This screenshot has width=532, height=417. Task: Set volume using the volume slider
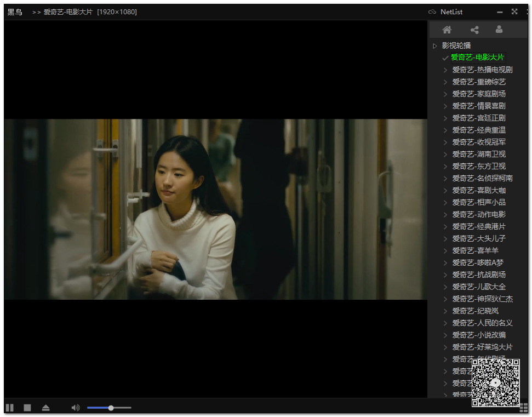click(x=109, y=408)
